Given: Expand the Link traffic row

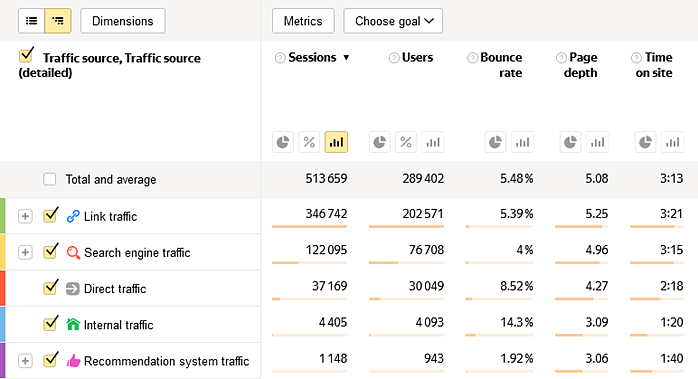Looking at the screenshot, I should [25, 216].
